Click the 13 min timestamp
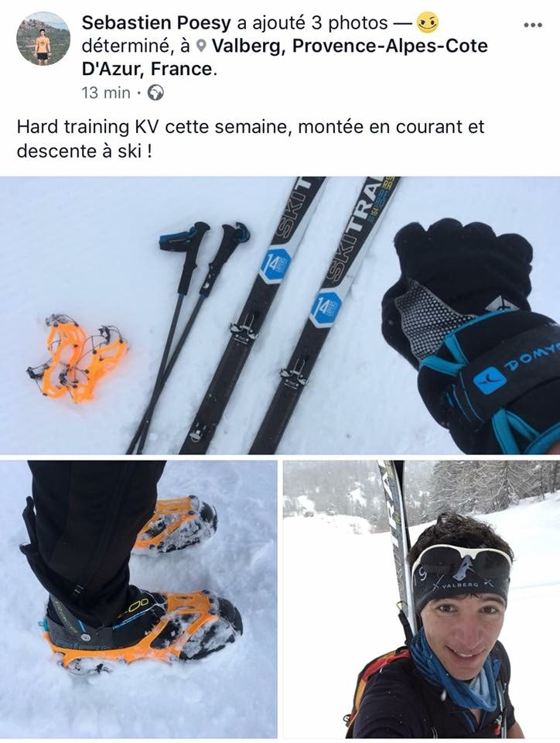The width and height of the screenshot is (560, 743). tap(105, 92)
